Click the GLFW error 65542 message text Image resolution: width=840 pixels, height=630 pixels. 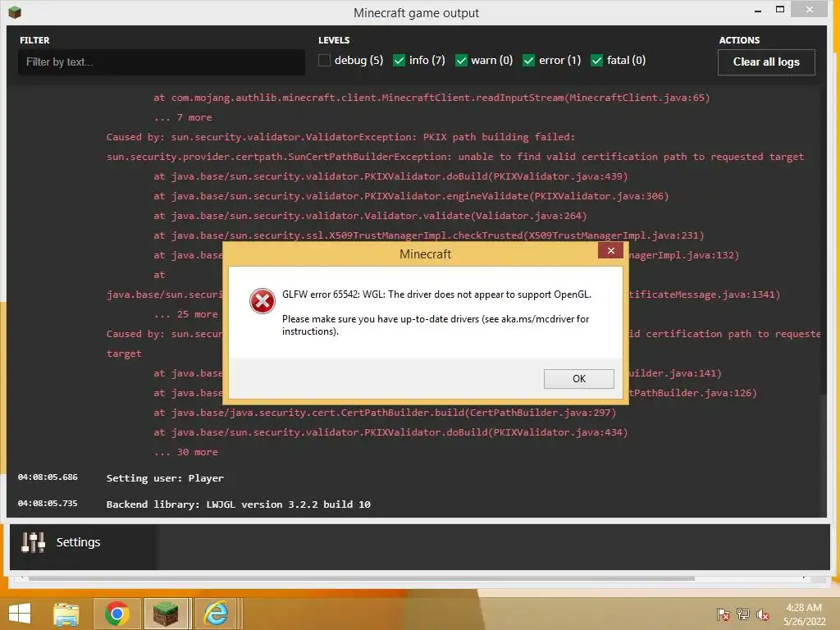click(x=436, y=294)
